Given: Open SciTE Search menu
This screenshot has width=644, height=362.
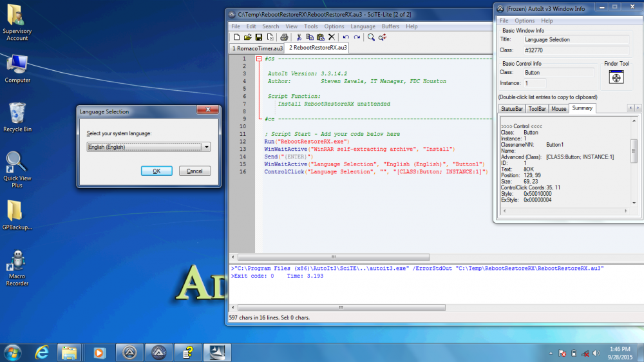Looking at the screenshot, I should tap(270, 26).
